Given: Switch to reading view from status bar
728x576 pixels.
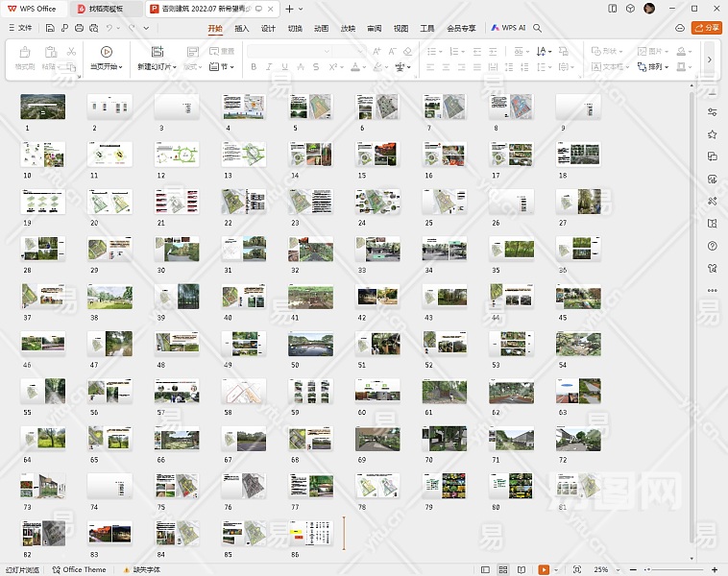Looking at the screenshot, I should (521, 569).
